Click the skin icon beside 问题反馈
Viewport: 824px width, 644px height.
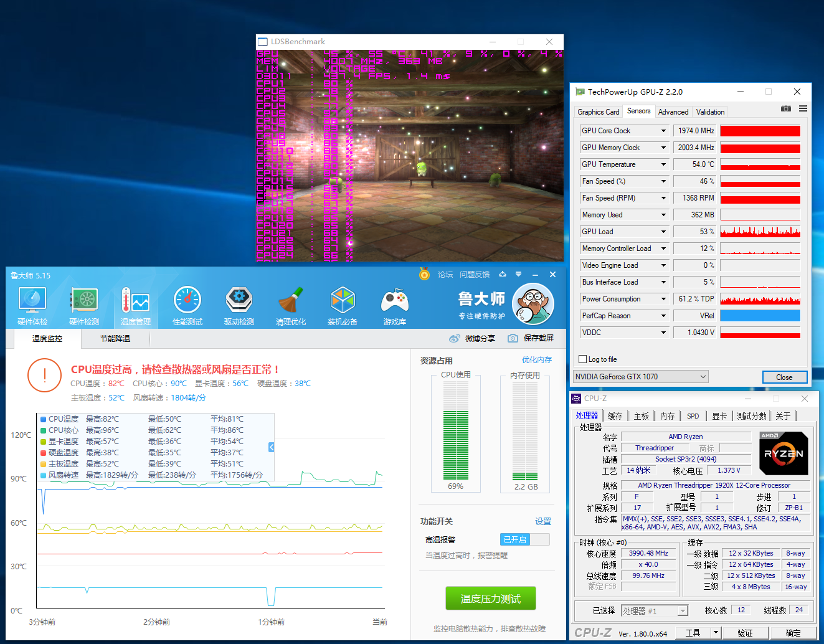[x=503, y=274]
